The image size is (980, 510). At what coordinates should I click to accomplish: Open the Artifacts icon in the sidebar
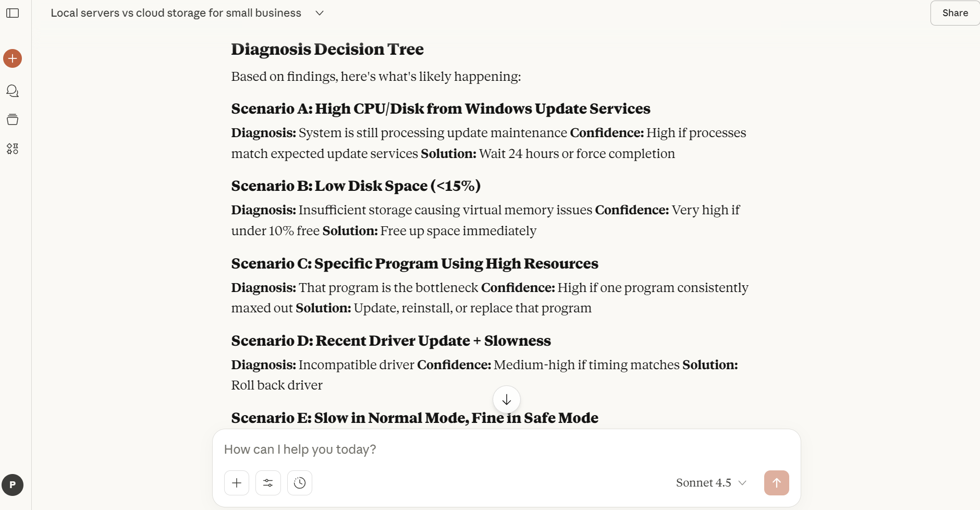(x=13, y=149)
